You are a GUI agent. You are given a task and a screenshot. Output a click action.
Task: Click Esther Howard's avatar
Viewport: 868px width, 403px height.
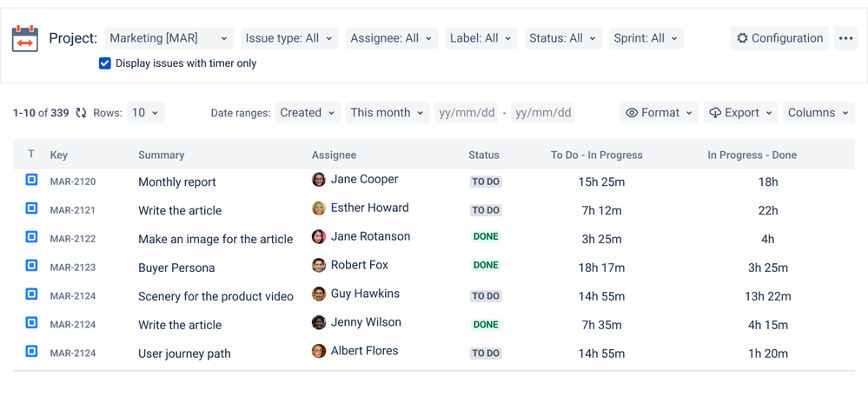319,208
